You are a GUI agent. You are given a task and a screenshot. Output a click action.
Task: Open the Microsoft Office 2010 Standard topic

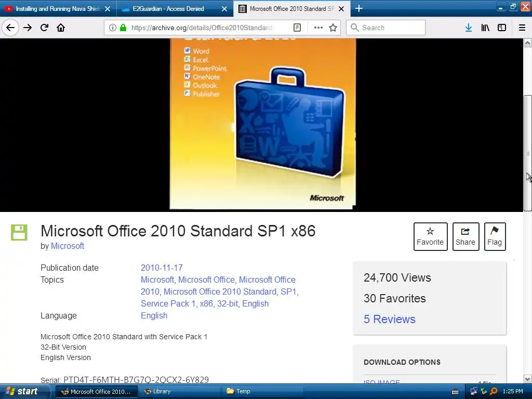tap(220, 292)
